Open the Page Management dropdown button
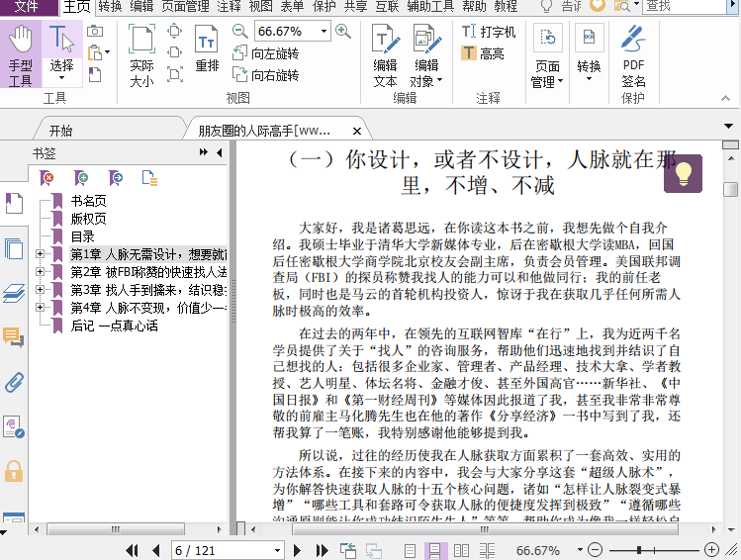The image size is (741, 560). coord(547,55)
